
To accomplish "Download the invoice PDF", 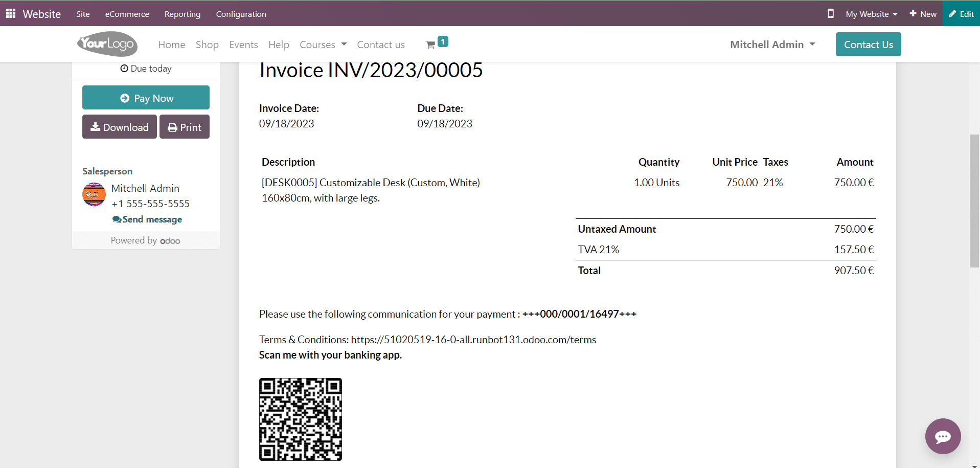I will 120,127.
